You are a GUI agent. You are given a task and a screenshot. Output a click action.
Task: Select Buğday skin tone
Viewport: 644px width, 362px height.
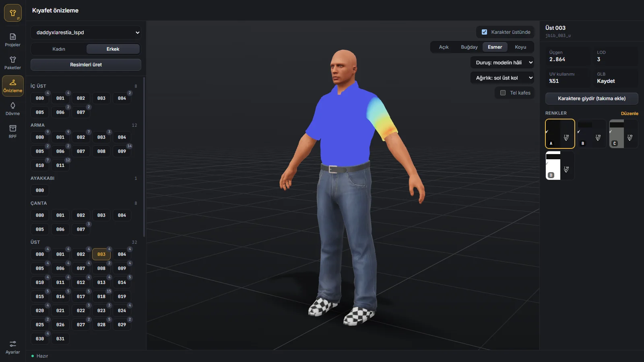469,47
